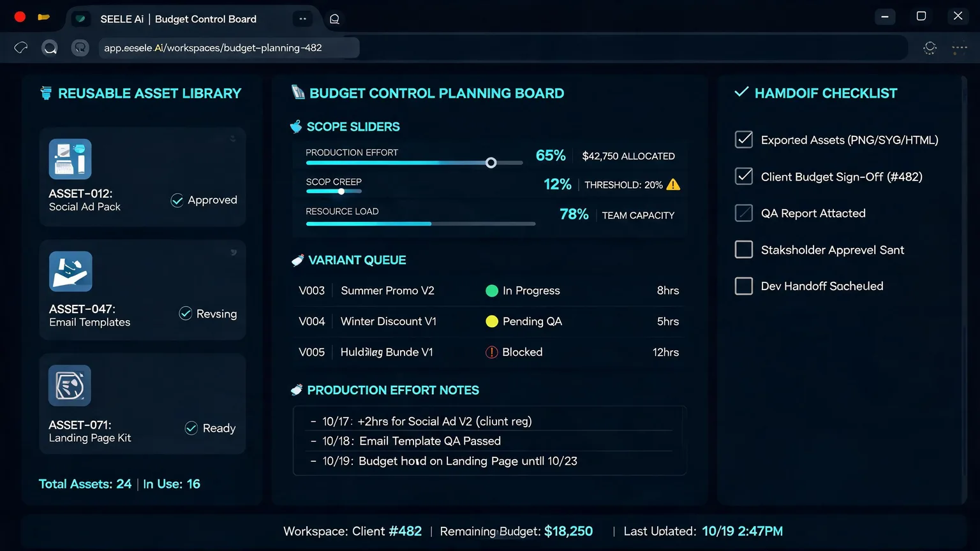
Task: Click the Approved status on ASSET-012
Action: [204, 200]
